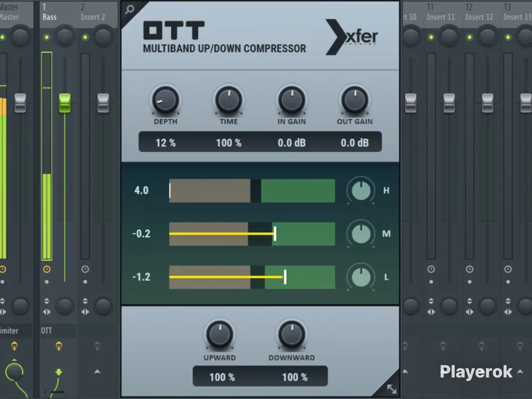The width and height of the screenshot is (532, 399).
Task: Open the latency clock on Insert 13
Action: [508, 269]
